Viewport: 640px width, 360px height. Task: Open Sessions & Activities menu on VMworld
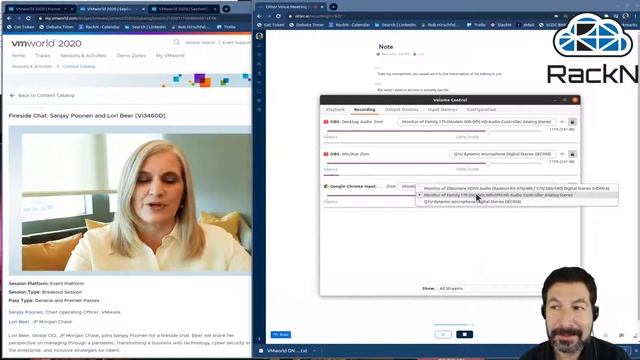tap(83, 56)
